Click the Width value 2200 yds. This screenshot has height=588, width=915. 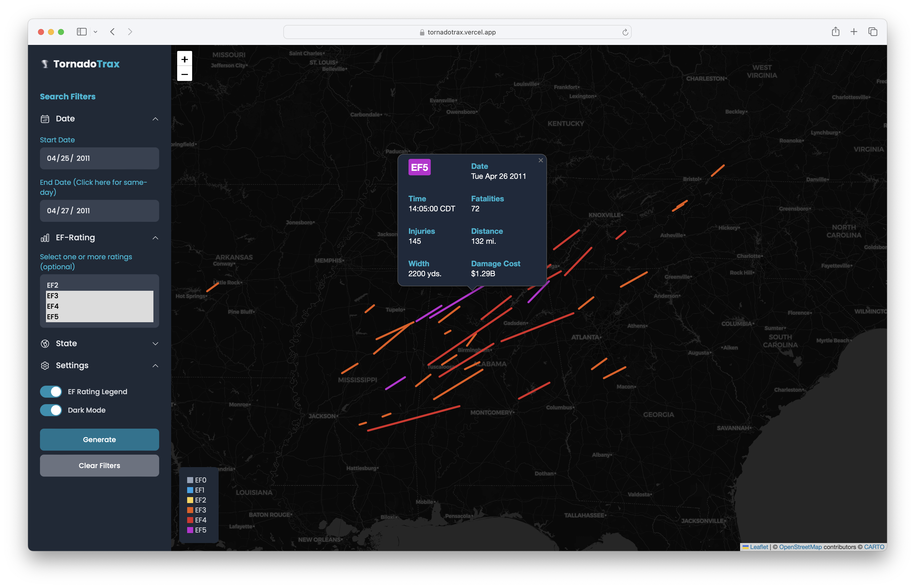point(425,274)
